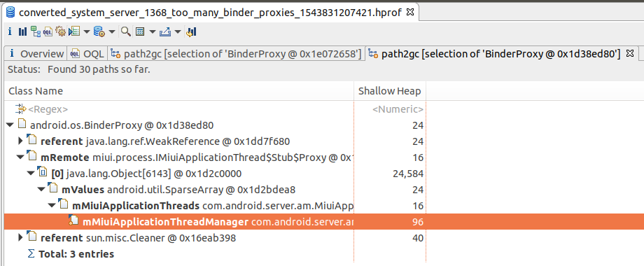Open reports dropdown arrow in toolbar
The height and width of the screenshot is (266, 644).
pyautogui.click(x=87, y=32)
